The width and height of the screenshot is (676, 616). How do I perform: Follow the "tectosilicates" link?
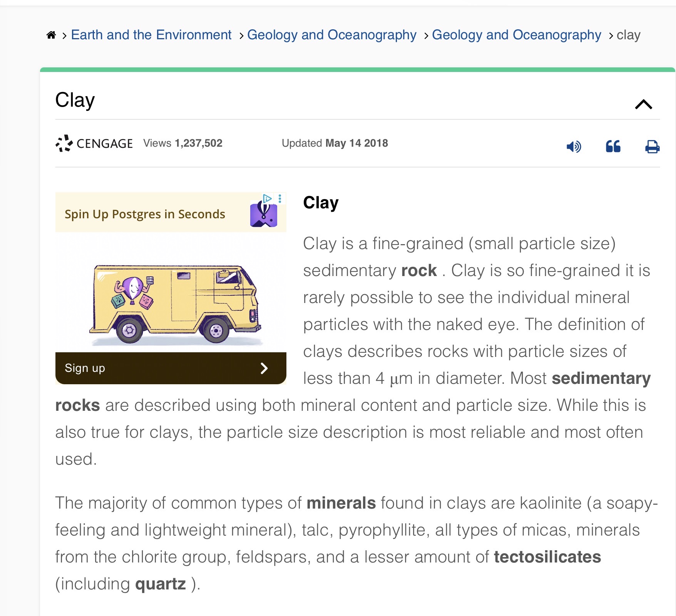coord(547,557)
